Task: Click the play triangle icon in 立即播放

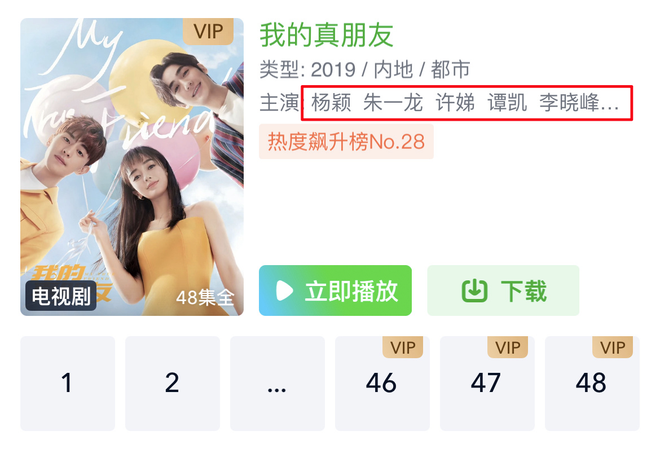Action: pyautogui.click(x=285, y=290)
